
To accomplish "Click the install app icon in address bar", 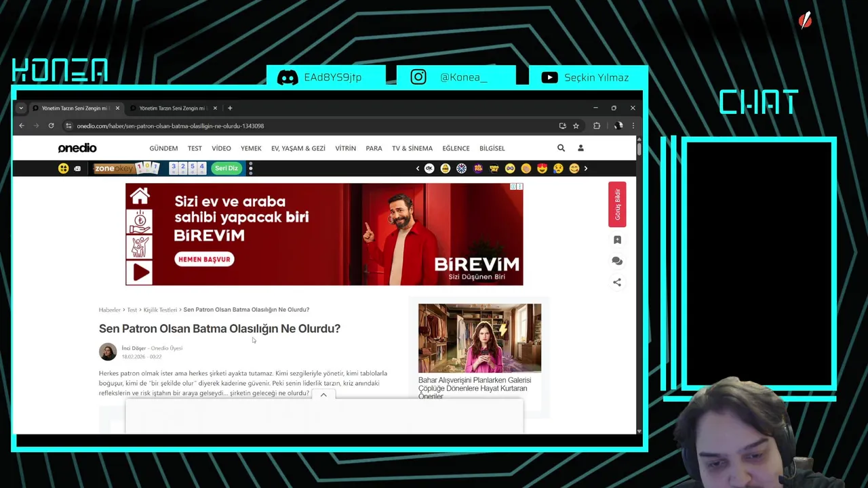I will pos(562,125).
